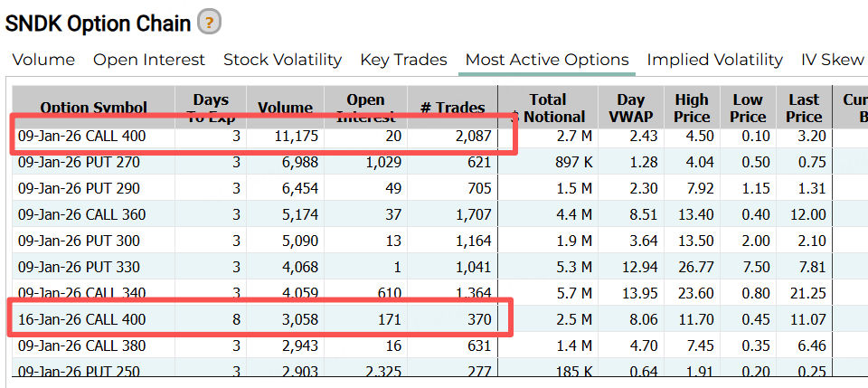Switch to the IV Skew tab
The height and width of the screenshot is (388, 868).
coord(832,60)
